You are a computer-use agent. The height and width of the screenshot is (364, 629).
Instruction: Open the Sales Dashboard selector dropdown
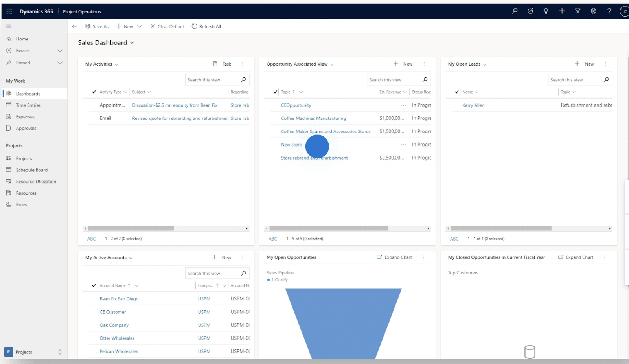[133, 42]
